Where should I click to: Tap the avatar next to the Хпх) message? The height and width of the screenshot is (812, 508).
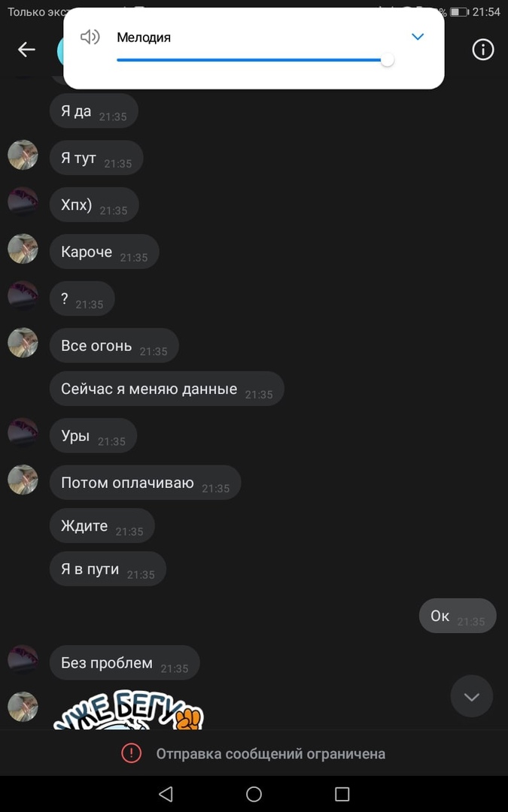click(23, 202)
